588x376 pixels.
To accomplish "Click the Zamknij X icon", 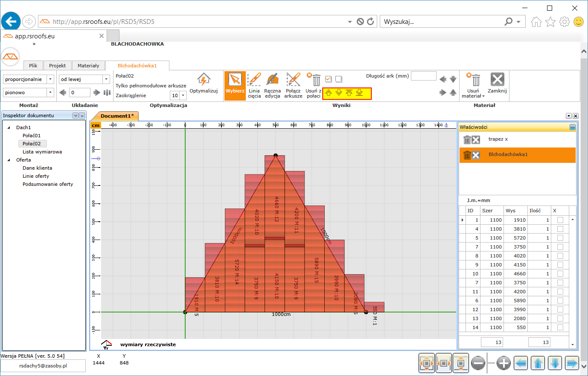I will pos(497,80).
